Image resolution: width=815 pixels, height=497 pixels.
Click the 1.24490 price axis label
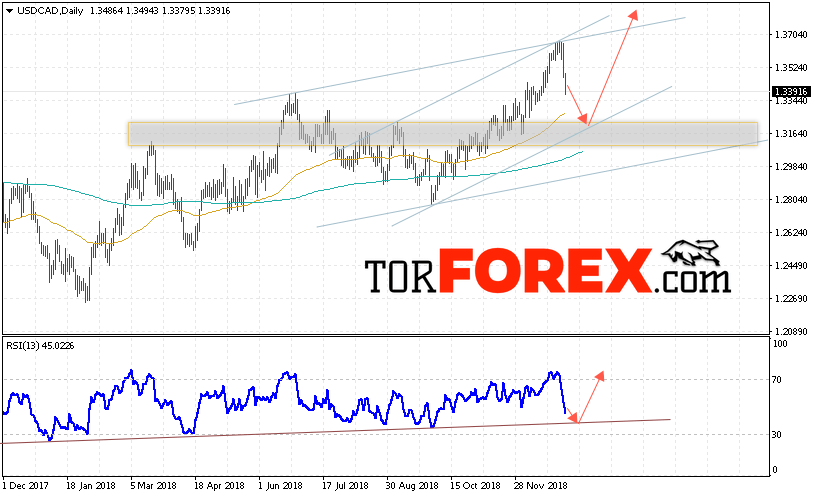coord(791,266)
